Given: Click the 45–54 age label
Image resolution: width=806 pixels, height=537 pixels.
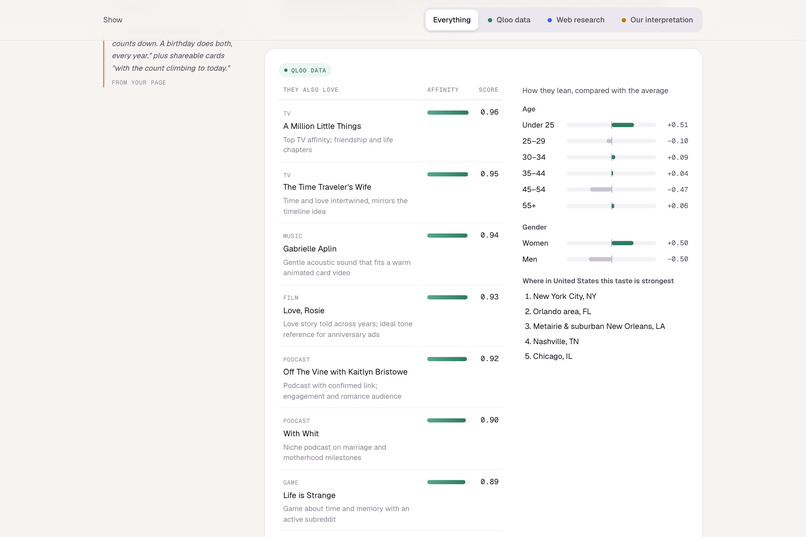Looking at the screenshot, I should 534,189.
